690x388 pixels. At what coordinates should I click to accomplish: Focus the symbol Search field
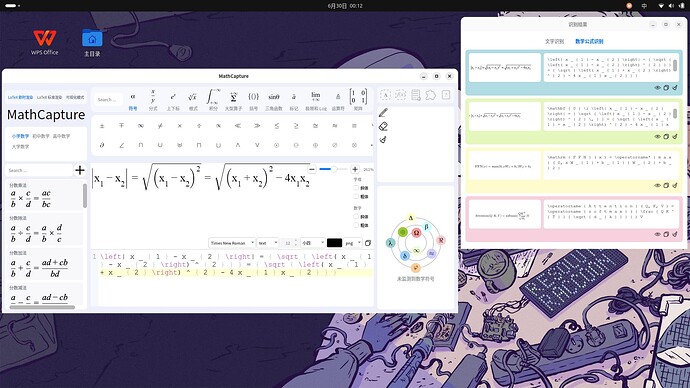tap(108, 100)
